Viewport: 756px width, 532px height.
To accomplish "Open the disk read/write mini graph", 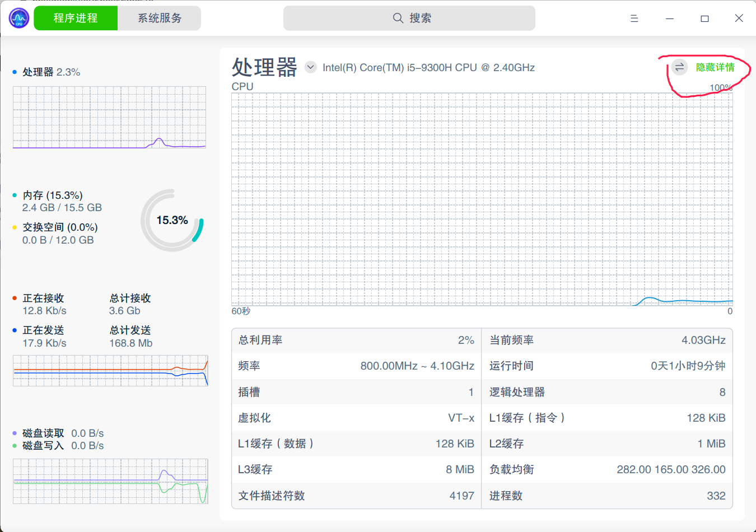I will 110,481.
